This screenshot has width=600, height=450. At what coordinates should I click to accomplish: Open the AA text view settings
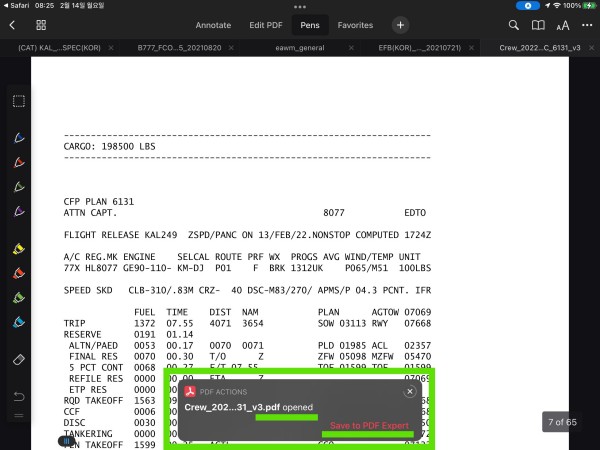coord(563,25)
